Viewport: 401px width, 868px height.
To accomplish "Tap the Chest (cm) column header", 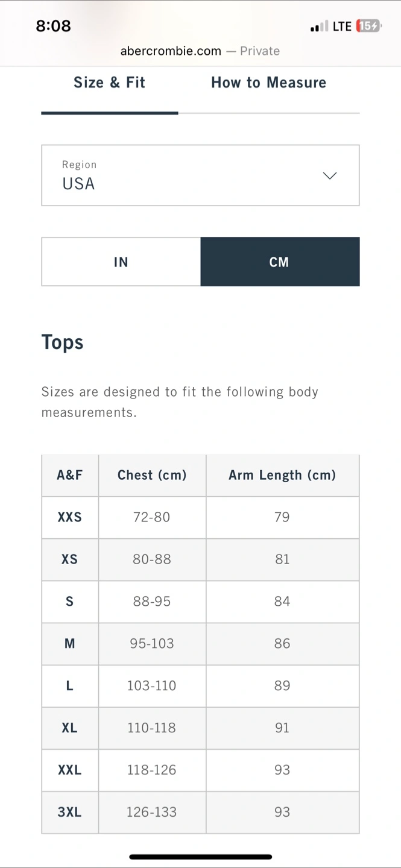I will tap(152, 475).
